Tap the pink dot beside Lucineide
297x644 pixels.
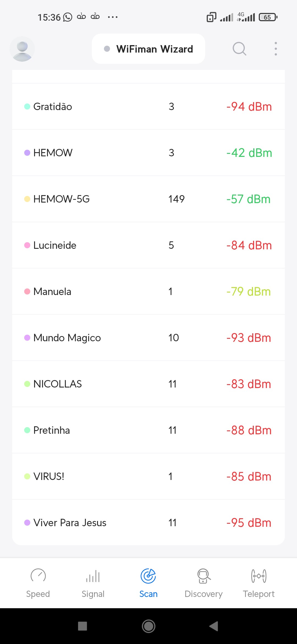coord(27,245)
